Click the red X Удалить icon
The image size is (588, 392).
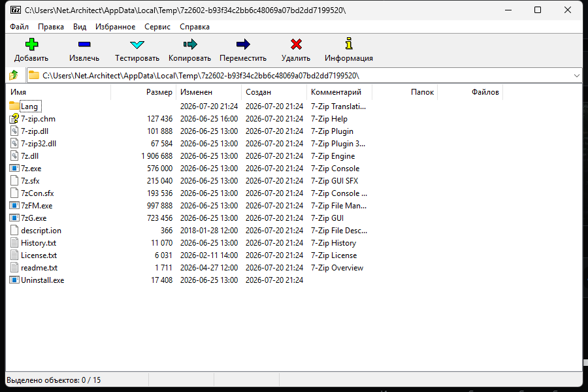pos(296,44)
